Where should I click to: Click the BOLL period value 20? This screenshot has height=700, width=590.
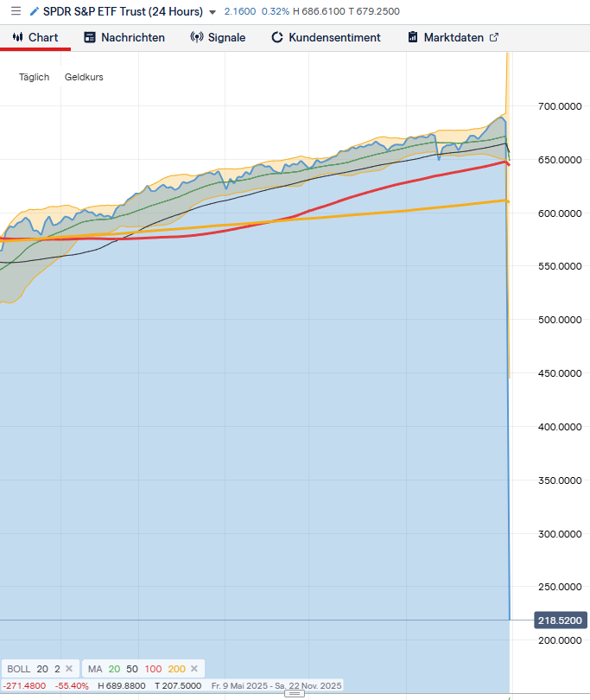tap(42, 669)
